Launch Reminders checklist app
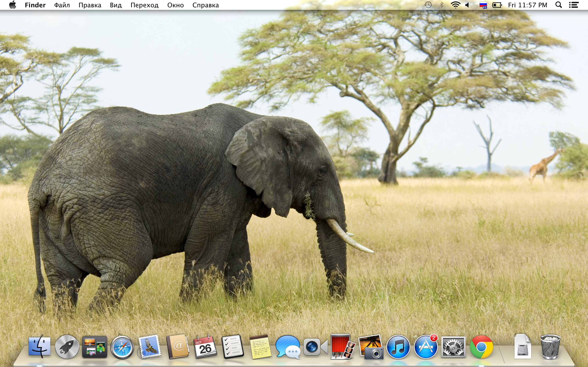The width and height of the screenshot is (588, 367). [233, 347]
